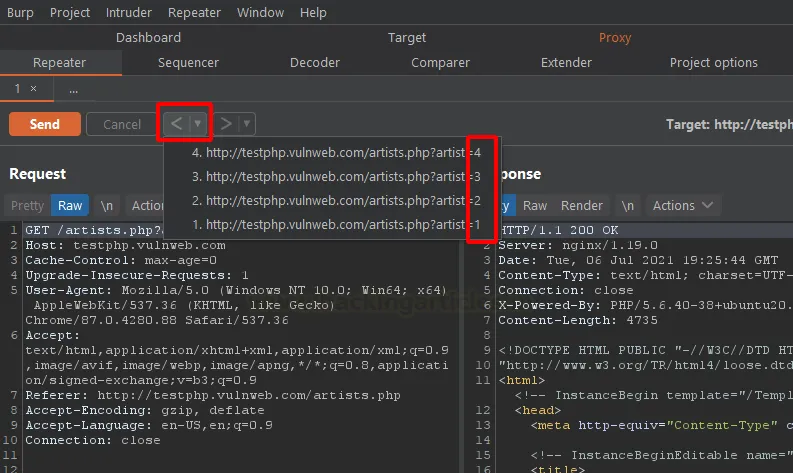Click the Cancel button
Viewport: 793px width, 473px height.
click(x=122, y=124)
